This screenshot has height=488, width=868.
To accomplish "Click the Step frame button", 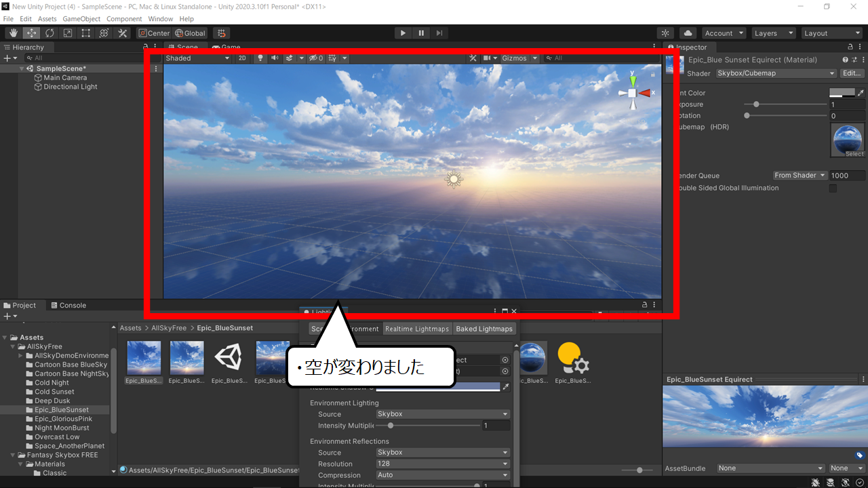I will coord(439,33).
